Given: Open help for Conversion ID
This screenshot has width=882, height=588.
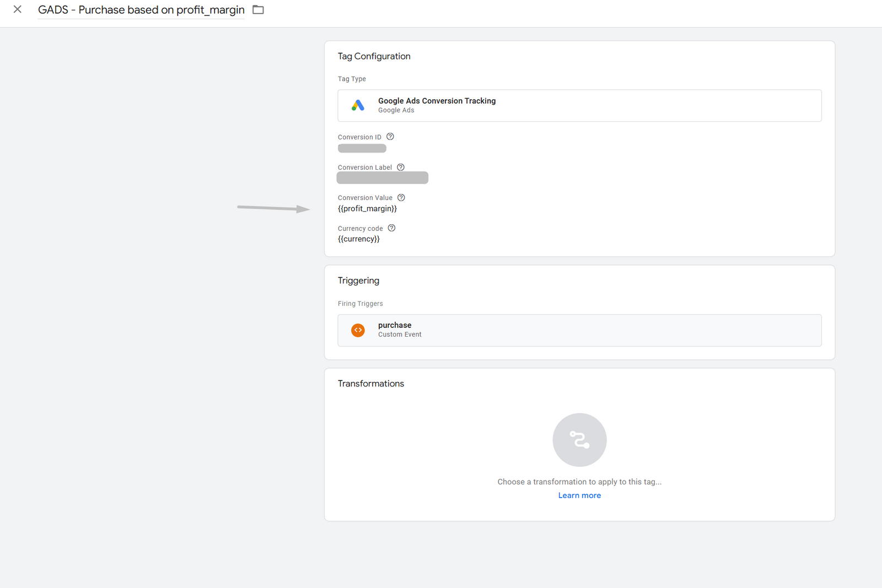Looking at the screenshot, I should [390, 137].
